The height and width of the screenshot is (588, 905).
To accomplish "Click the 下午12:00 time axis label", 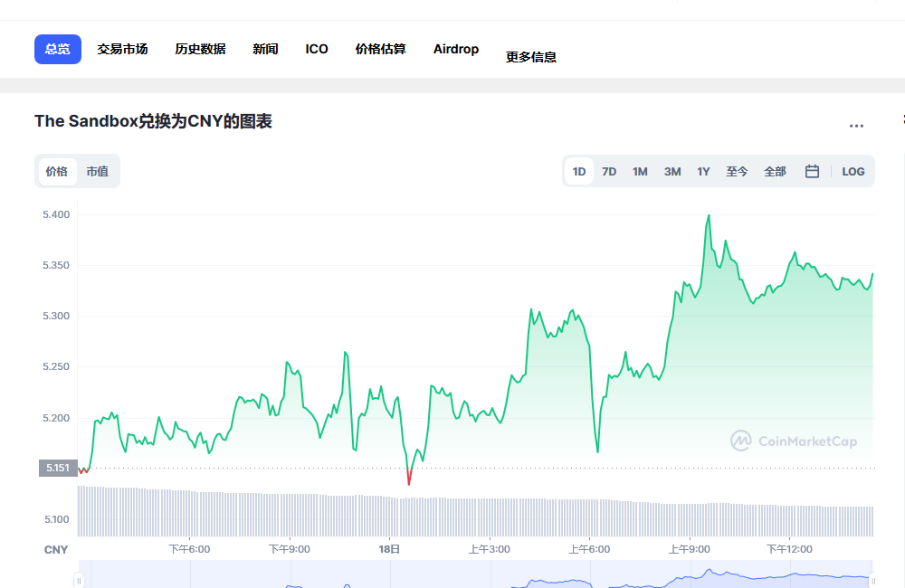I will (x=789, y=549).
